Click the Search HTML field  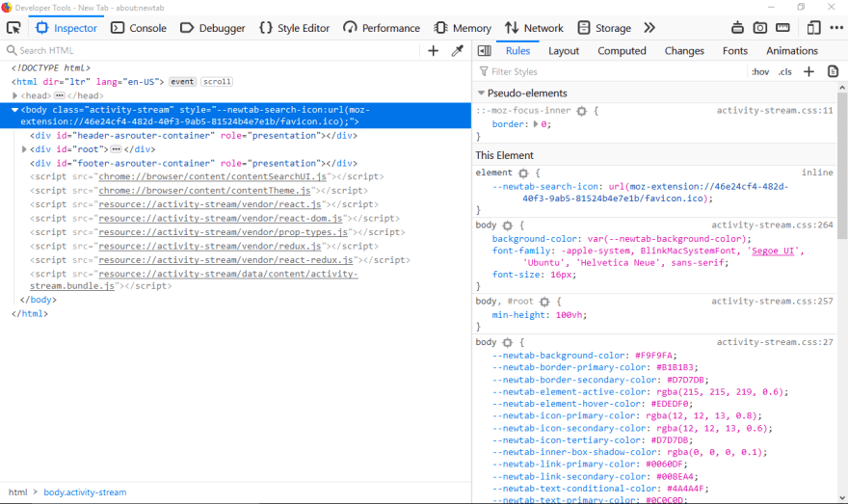211,50
